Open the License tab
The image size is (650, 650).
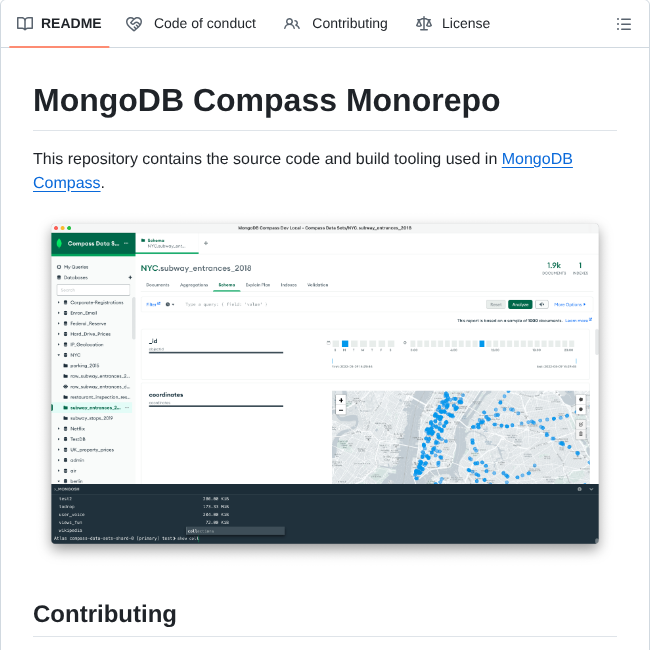pyautogui.click(x=453, y=24)
